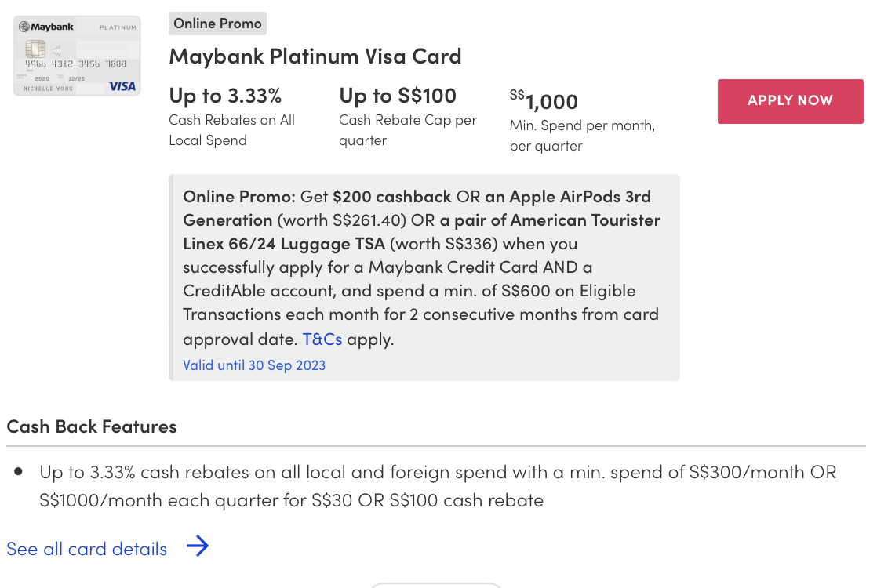The image size is (877, 588).
Task: Open the T&Cs link in promo text
Action: pos(322,339)
